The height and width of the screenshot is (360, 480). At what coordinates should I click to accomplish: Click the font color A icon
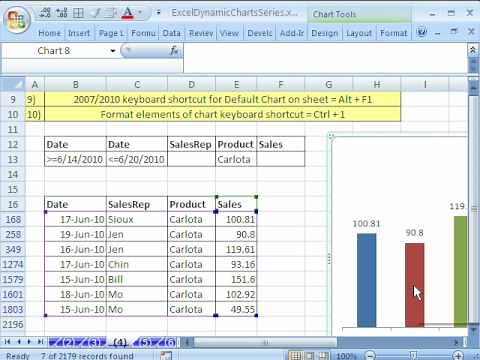tap(128, 13)
